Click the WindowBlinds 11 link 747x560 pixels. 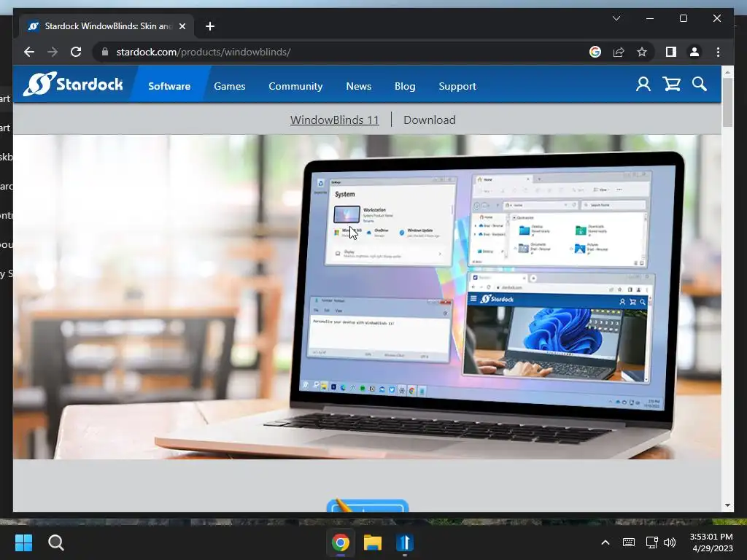pyautogui.click(x=334, y=120)
